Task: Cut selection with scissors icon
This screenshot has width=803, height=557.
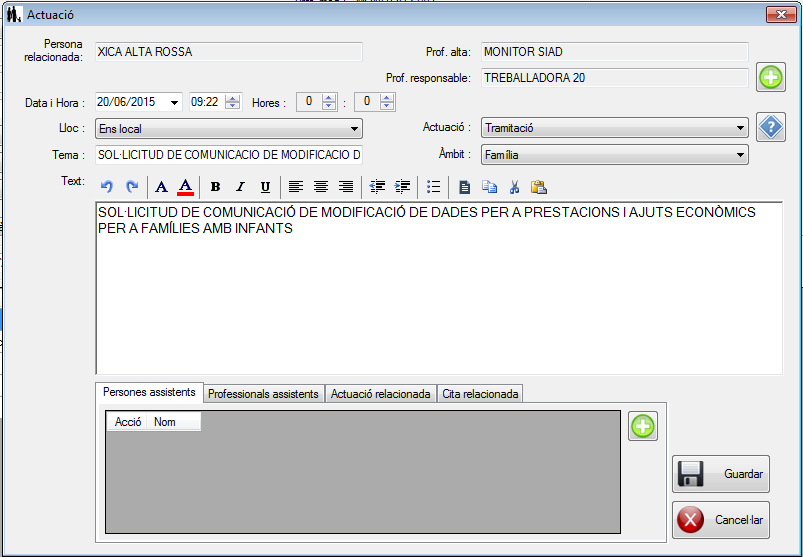Action: coord(514,186)
